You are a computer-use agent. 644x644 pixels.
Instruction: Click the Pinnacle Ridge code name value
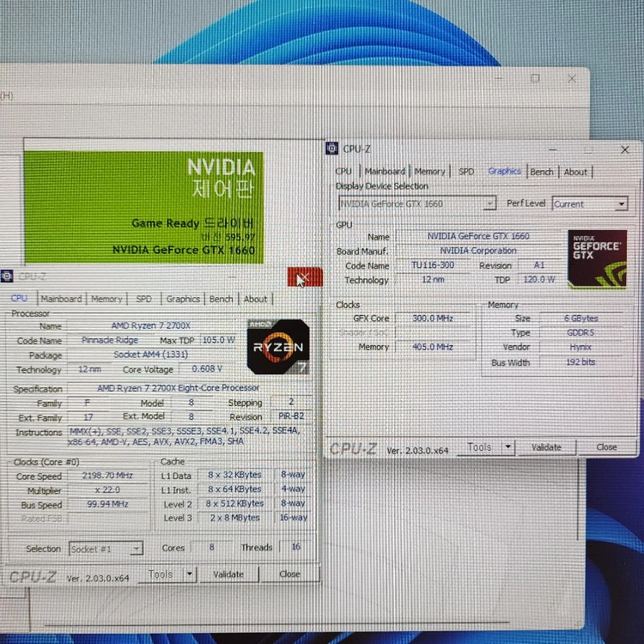click(x=110, y=340)
